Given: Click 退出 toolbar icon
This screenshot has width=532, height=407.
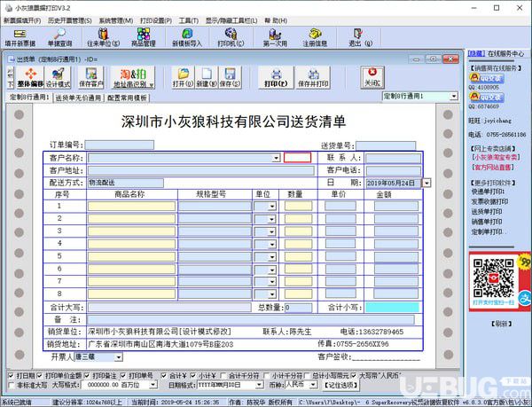Looking at the screenshot, I should pyautogui.click(x=360, y=37).
